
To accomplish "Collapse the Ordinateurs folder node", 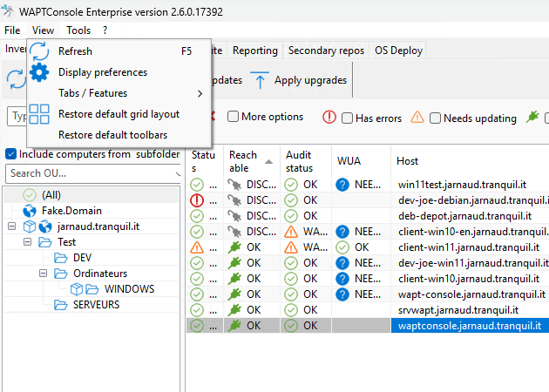I will pyautogui.click(x=42, y=274).
